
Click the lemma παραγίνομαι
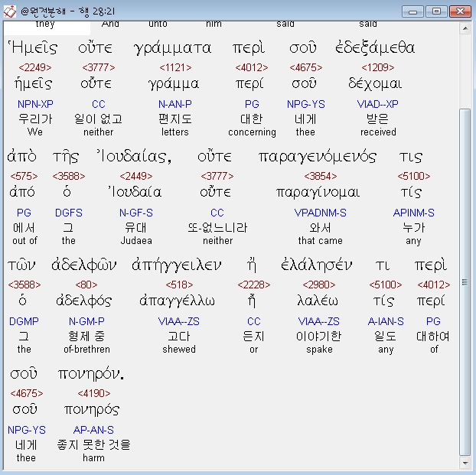tap(318, 193)
